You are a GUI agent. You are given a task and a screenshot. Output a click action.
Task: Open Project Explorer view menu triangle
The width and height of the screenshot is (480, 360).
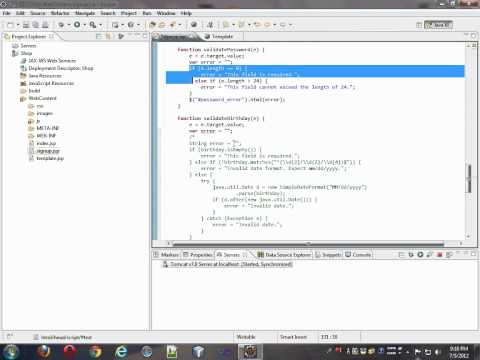tap(121, 36)
